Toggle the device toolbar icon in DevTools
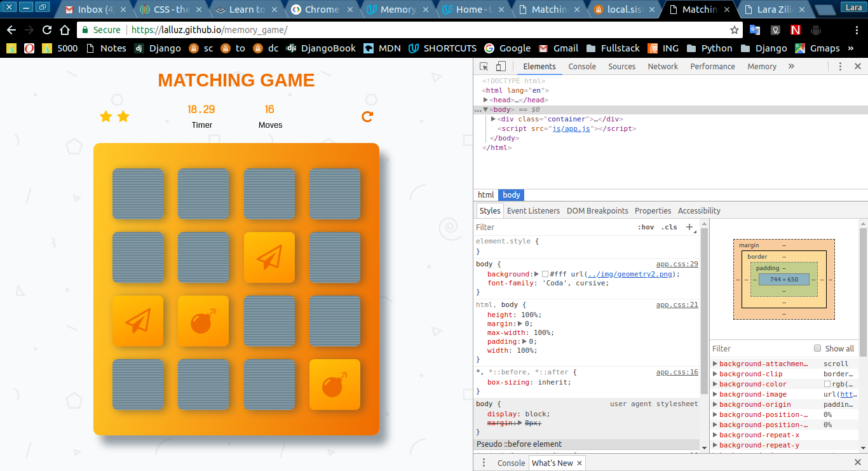Screen dimensions: 868x471 coord(501,66)
